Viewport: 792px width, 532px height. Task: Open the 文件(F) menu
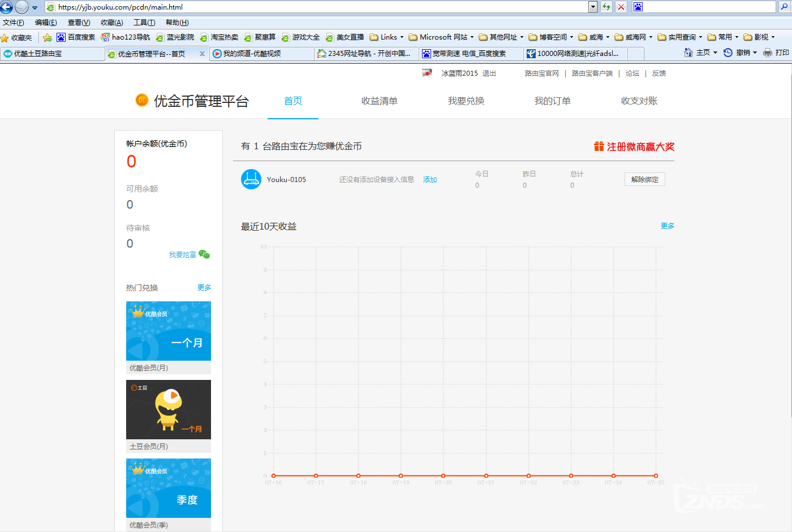[x=14, y=23]
